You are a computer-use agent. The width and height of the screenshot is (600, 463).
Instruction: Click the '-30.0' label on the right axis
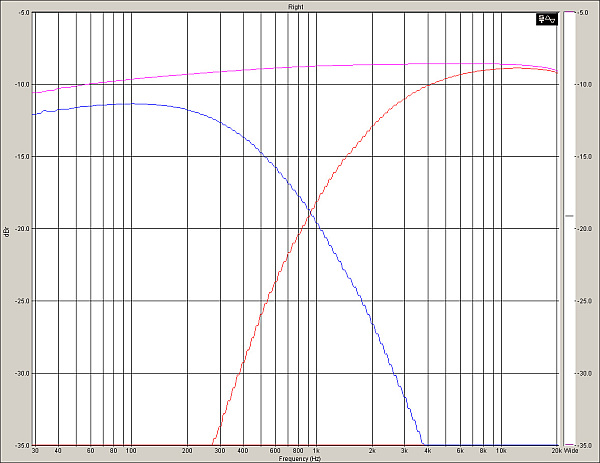coord(585,373)
